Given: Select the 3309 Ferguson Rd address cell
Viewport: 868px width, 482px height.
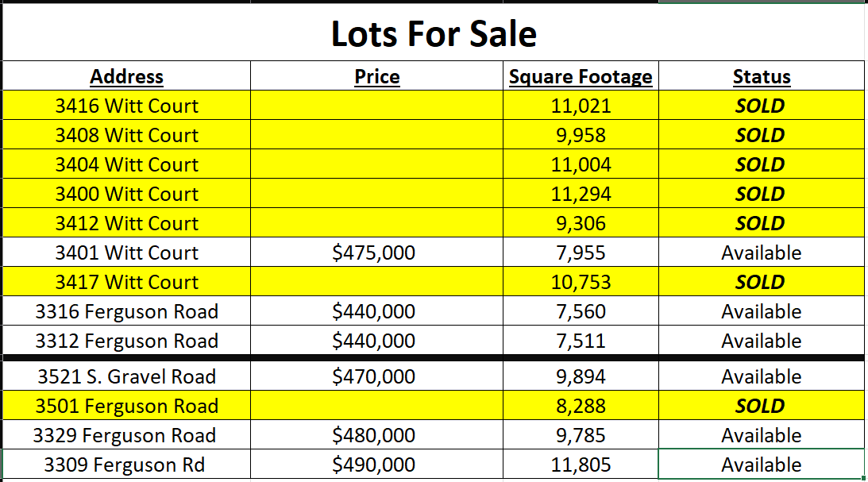Looking at the screenshot, I should [127, 464].
